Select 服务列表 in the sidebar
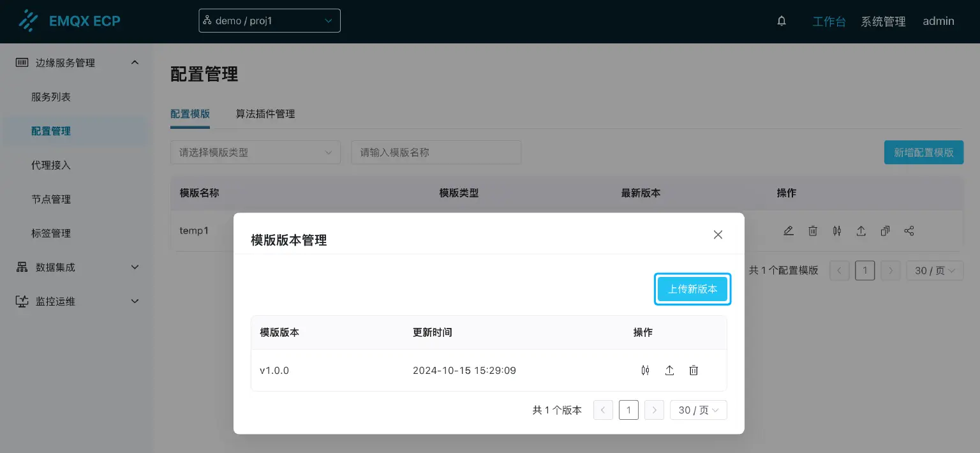Screen dimensions: 980x453 [51, 97]
